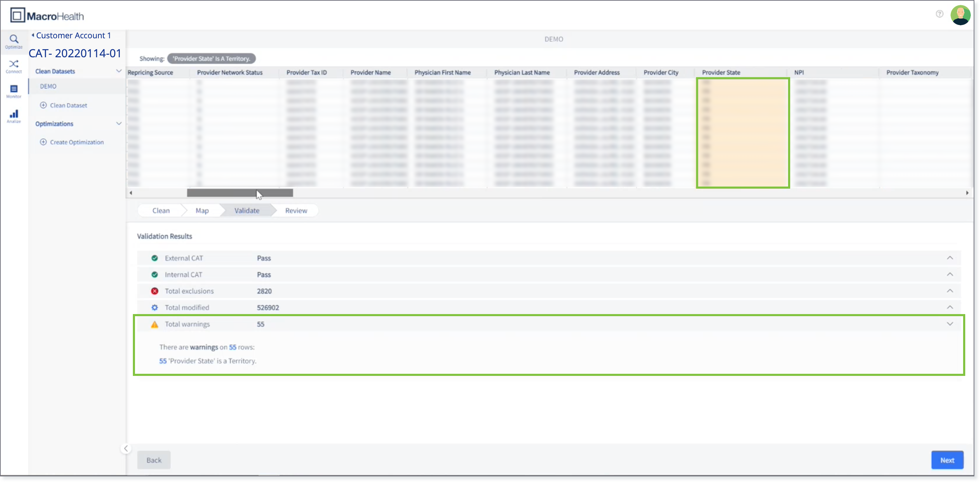Click the 55 rows count link

[232, 347]
